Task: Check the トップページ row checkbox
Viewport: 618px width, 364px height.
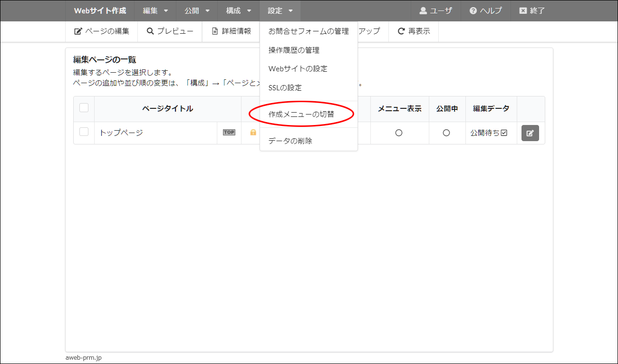Action: coord(84,132)
